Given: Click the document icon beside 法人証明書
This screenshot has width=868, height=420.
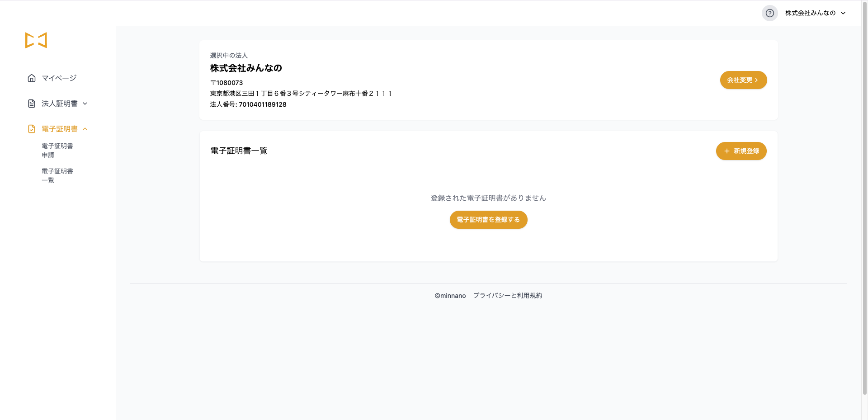Looking at the screenshot, I should click(x=32, y=104).
